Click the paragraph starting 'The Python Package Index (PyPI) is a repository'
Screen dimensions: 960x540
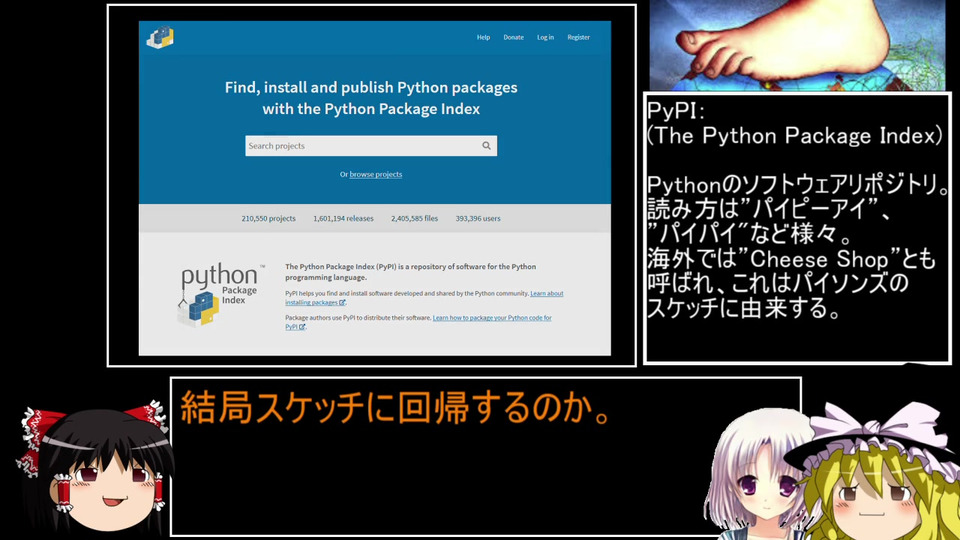(x=410, y=272)
